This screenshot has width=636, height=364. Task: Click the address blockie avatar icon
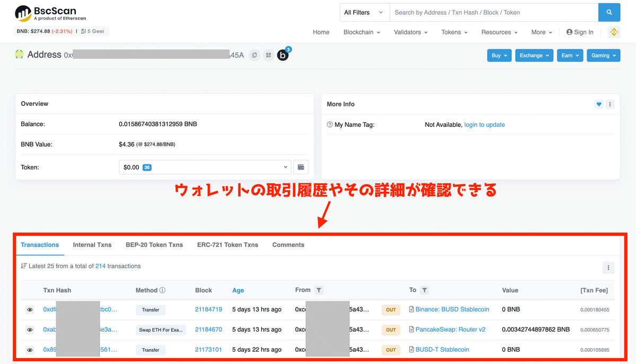tap(19, 54)
